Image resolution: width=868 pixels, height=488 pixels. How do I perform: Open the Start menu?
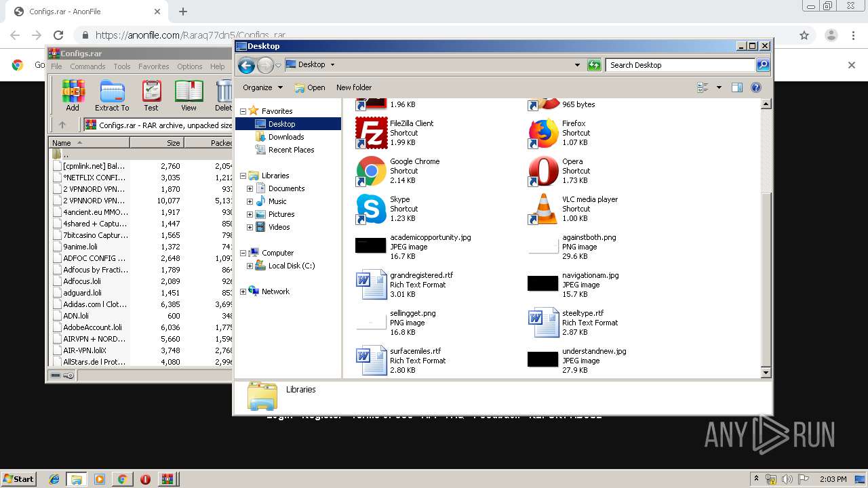click(18, 479)
